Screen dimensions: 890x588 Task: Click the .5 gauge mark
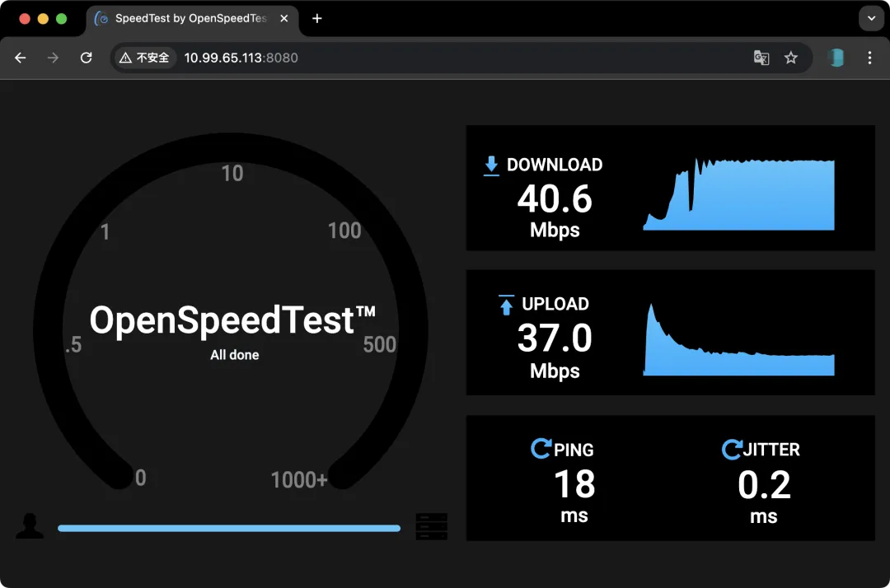click(73, 345)
